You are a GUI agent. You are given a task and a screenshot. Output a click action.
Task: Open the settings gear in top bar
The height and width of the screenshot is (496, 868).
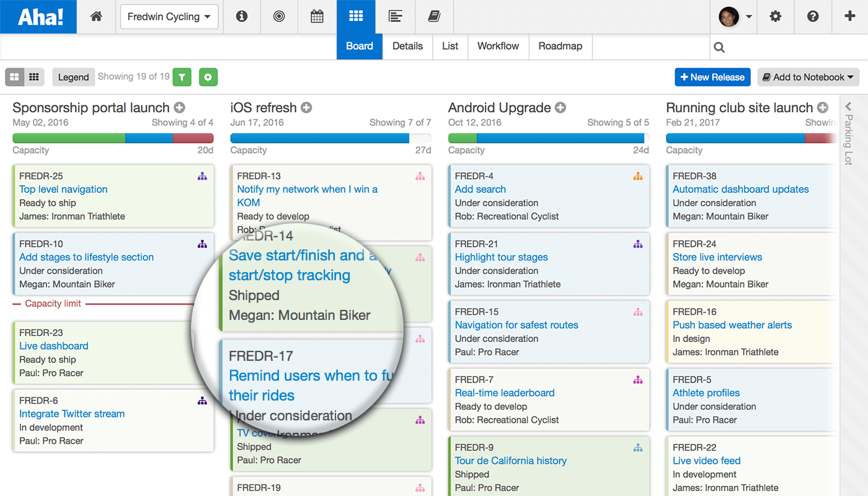776,17
